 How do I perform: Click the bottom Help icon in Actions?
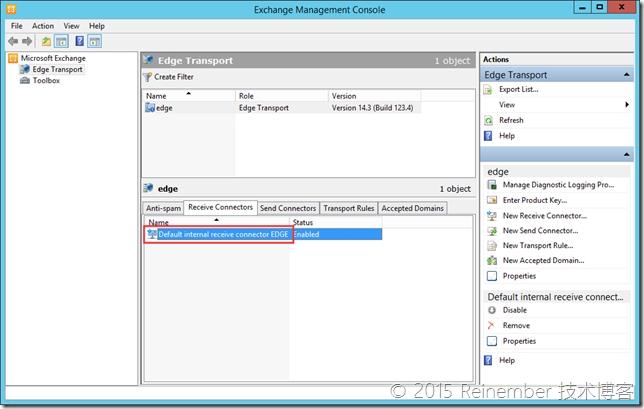pos(488,361)
